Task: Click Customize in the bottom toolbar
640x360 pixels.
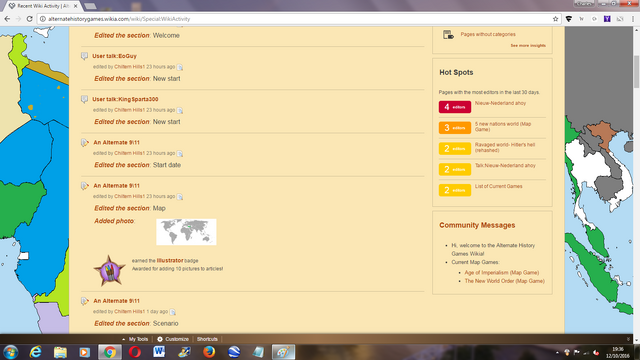Action: pos(173,339)
